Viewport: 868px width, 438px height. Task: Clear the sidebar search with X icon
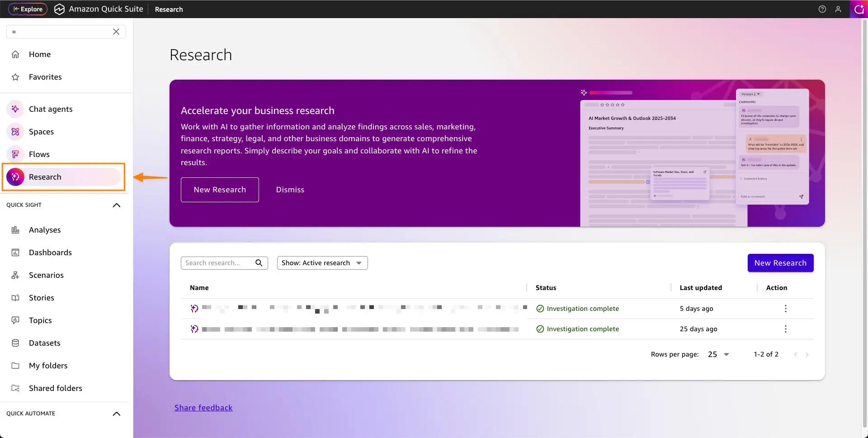click(x=116, y=32)
